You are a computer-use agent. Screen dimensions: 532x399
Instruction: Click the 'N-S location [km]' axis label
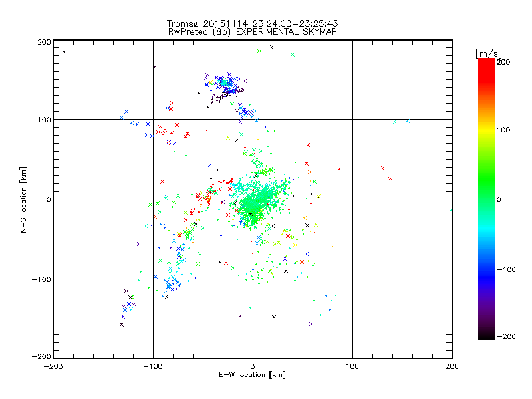coord(23,200)
